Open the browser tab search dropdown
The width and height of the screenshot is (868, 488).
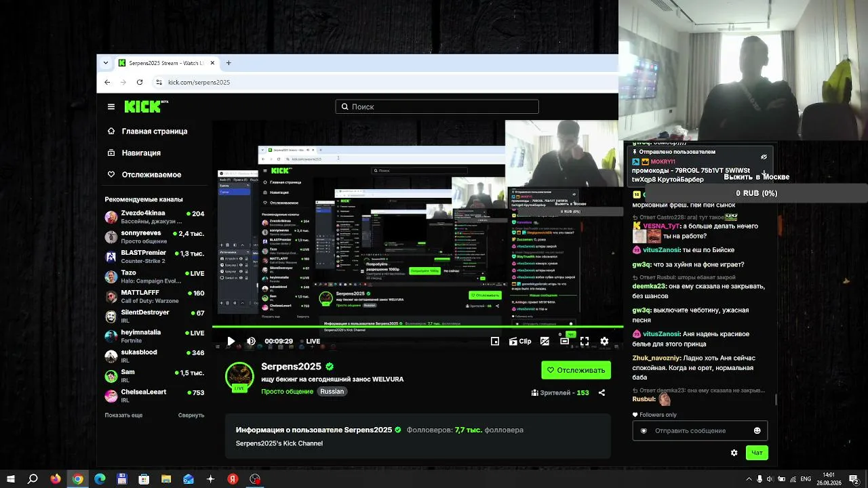(105, 63)
